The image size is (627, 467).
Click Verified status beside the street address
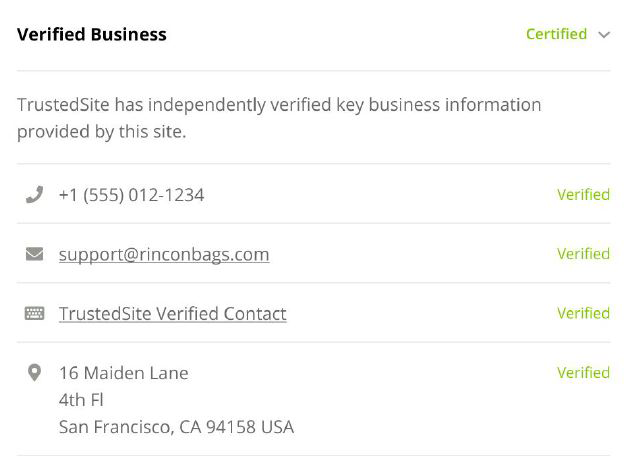click(583, 373)
